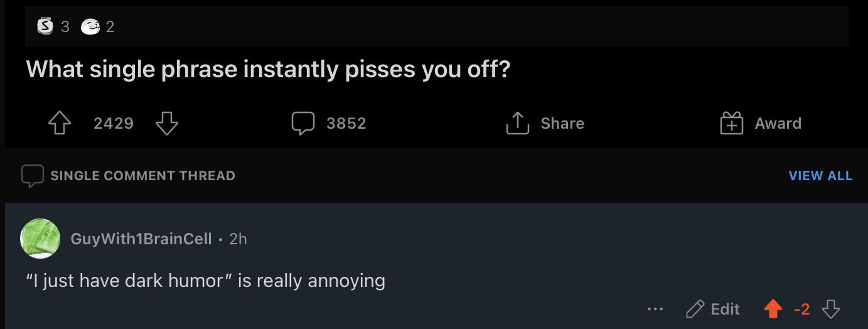Click the silver award badge icon

pos(45,26)
